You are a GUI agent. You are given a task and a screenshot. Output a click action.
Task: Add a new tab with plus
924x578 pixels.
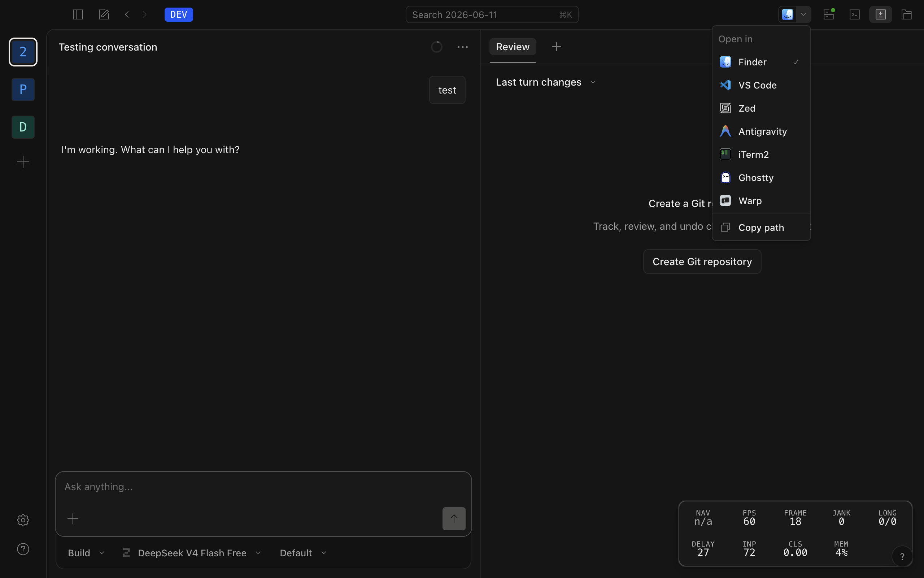pyautogui.click(x=556, y=47)
